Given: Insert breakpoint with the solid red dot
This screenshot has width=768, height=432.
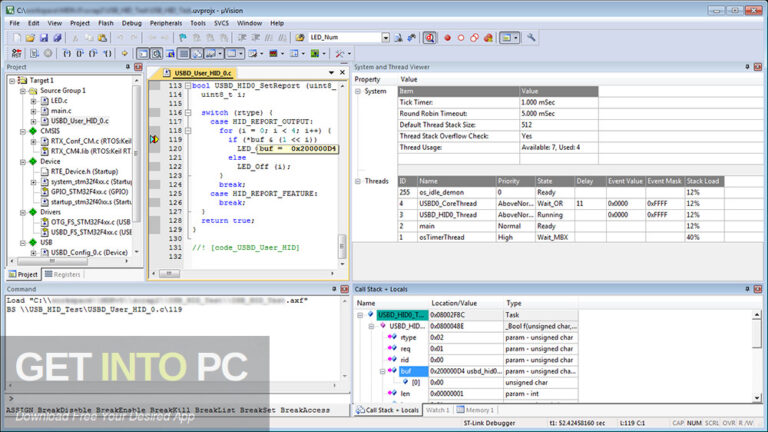Looking at the screenshot, I should tap(447, 38).
